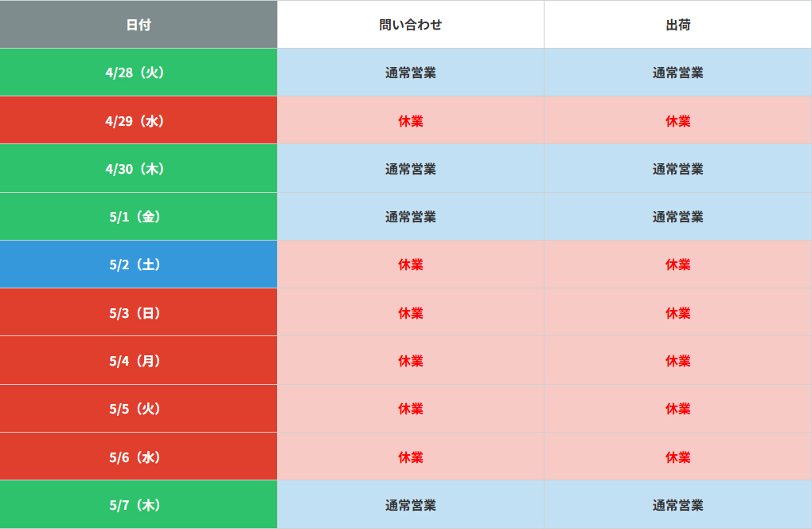Click the 5/4（月） date cell

tap(139, 361)
